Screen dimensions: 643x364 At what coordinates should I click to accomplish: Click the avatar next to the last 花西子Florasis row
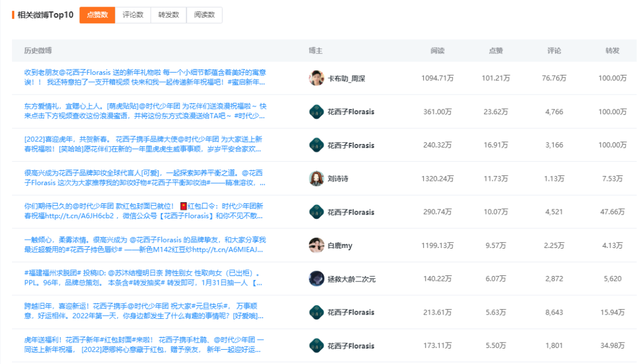click(316, 346)
